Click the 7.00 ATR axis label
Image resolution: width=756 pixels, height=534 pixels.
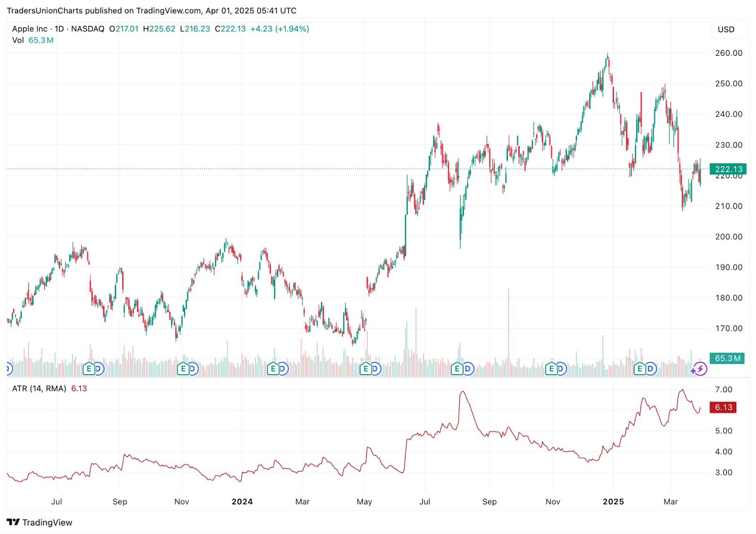click(x=724, y=389)
